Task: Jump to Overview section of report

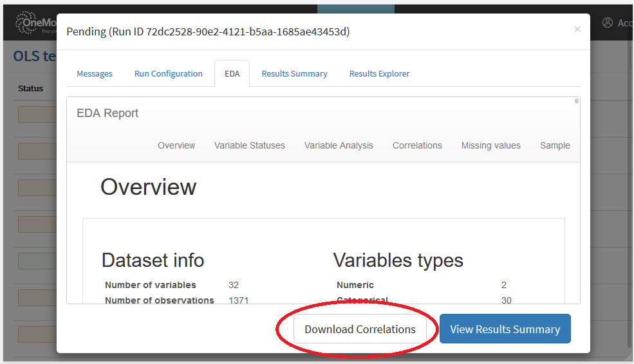Action: (x=176, y=145)
